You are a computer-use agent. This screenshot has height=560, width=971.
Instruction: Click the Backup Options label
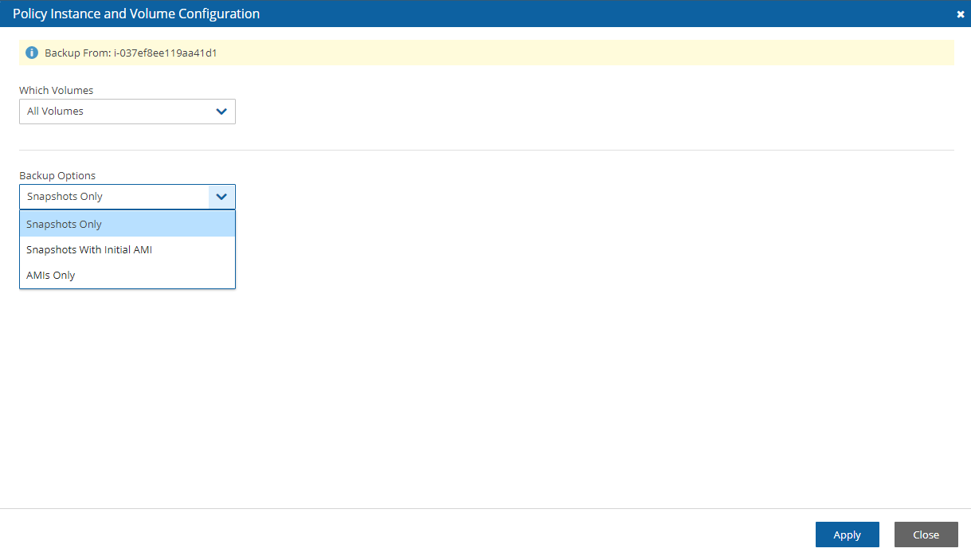click(x=57, y=175)
